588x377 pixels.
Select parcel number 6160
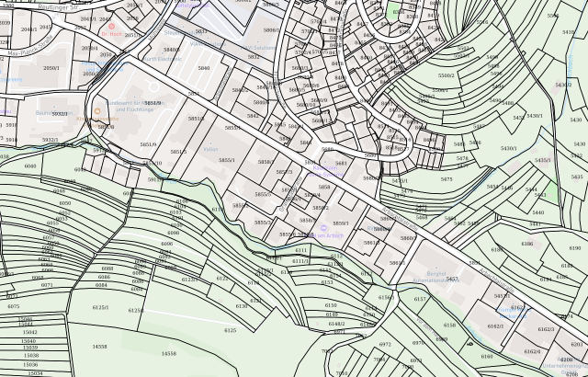pos(487,357)
